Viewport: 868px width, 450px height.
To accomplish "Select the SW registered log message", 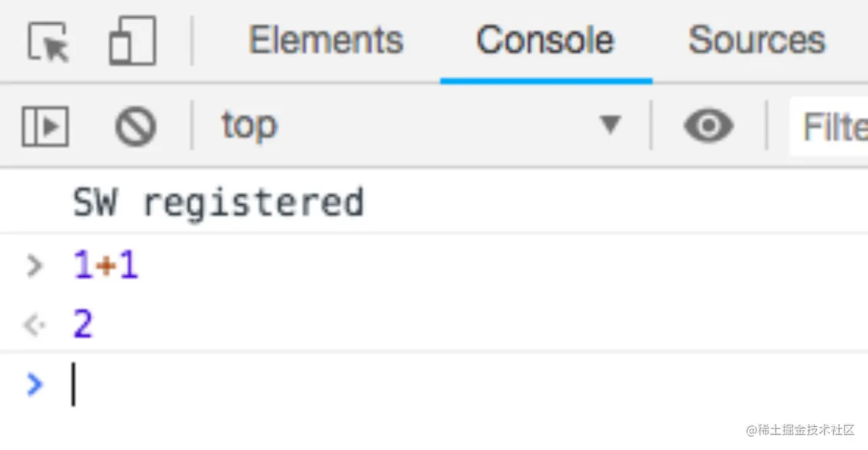I will (218, 202).
